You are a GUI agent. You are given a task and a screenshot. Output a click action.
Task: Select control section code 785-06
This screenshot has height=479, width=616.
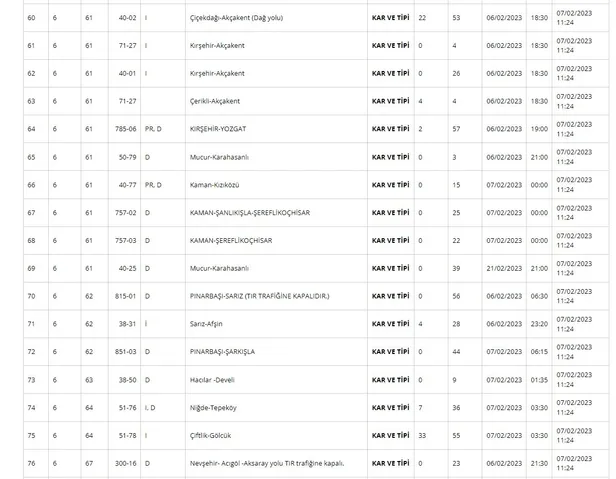point(125,129)
